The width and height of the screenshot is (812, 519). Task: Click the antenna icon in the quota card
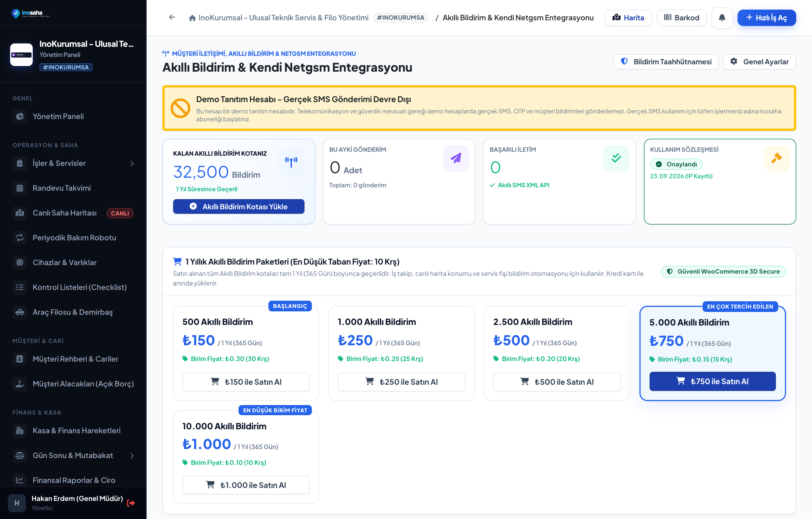291,162
